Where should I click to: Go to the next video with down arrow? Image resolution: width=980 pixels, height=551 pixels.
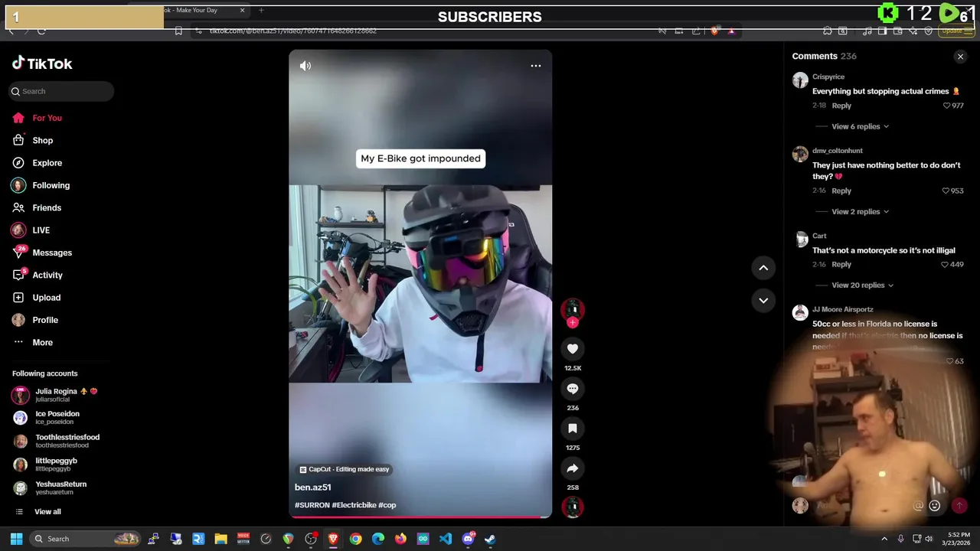tap(763, 301)
